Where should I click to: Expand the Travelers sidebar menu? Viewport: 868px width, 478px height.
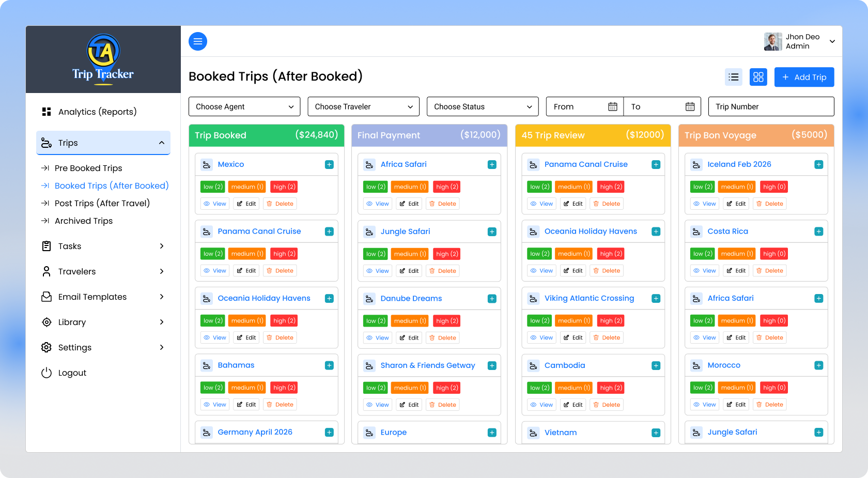pos(103,271)
